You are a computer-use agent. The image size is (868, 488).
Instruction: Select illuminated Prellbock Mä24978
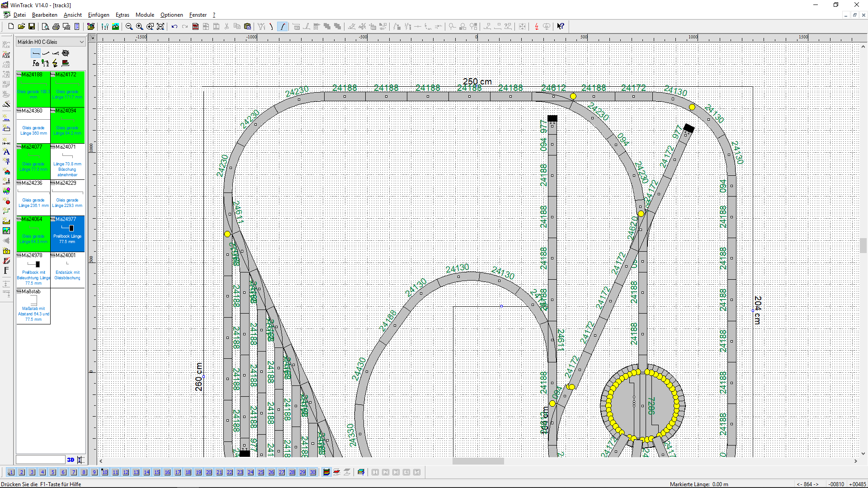(x=33, y=270)
